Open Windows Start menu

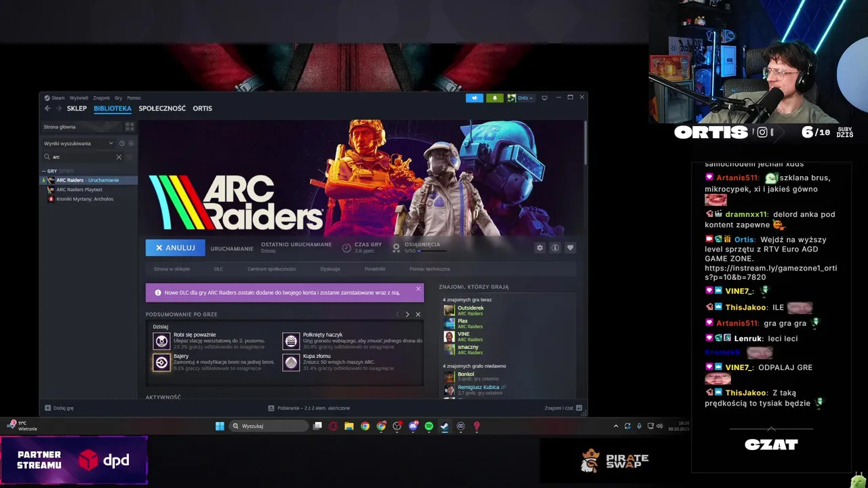[220, 426]
